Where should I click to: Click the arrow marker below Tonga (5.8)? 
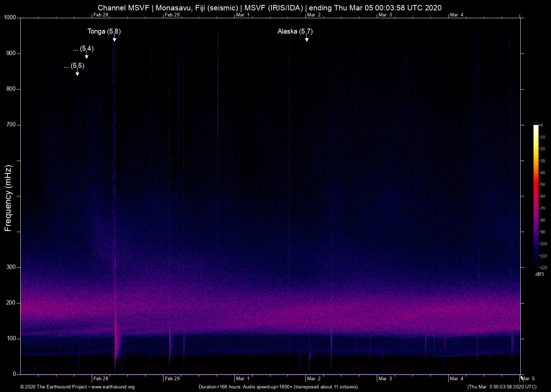(x=114, y=39)
